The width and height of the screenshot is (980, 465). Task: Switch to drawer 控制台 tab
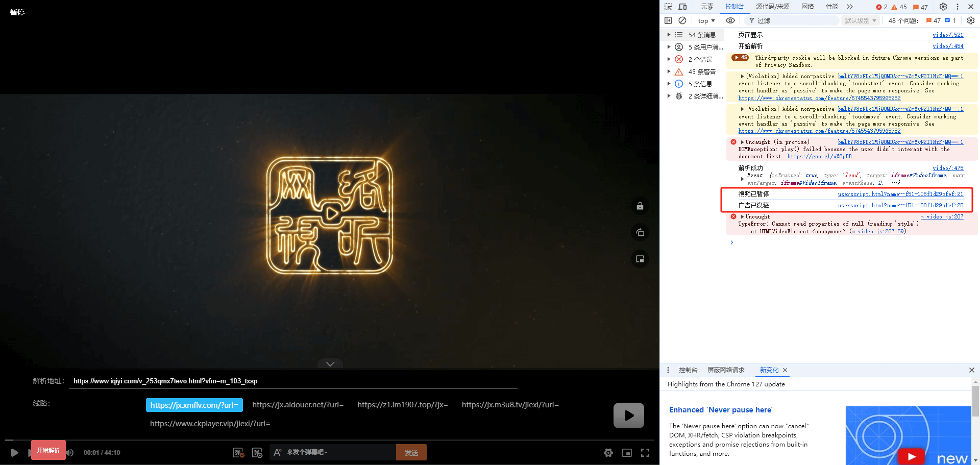[x=688, y=370]
